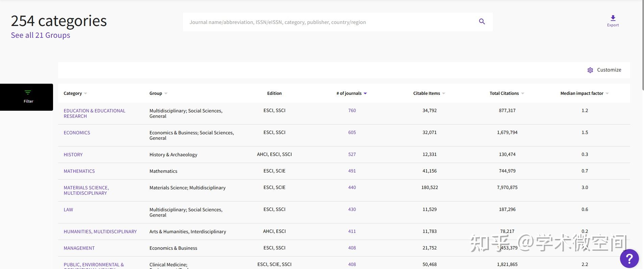Open MATERIALS SCIENCE, MULTIDISCIPLINARY category

click(86, 190)
